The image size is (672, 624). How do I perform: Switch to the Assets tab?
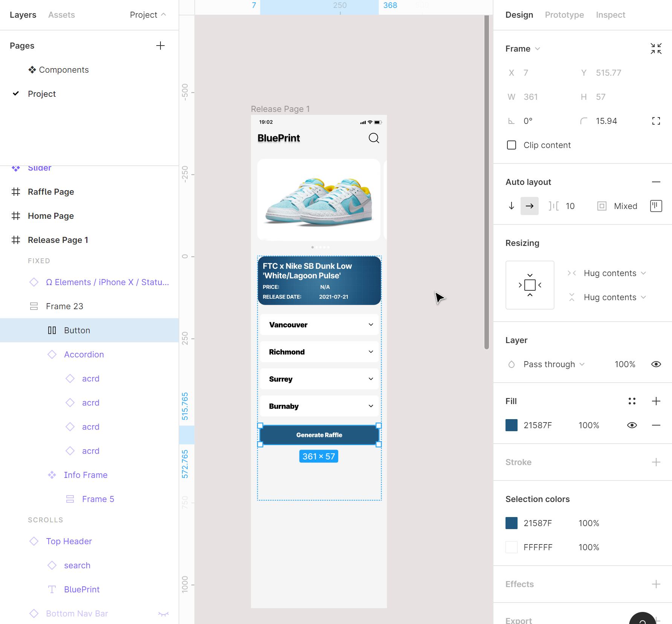[61, 15]
